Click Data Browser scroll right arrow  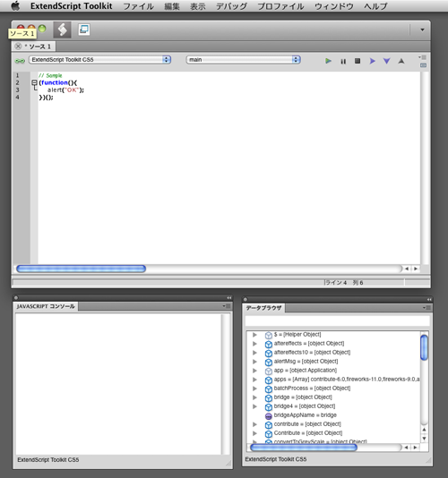coord(415,448)
